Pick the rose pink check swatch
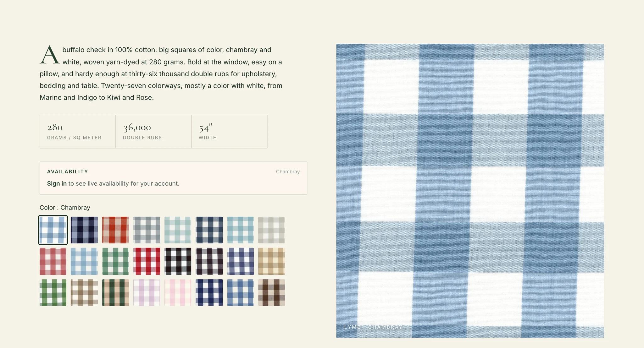Image resolution: width=644 pixels, height=348 pixels. coord(53,261)
